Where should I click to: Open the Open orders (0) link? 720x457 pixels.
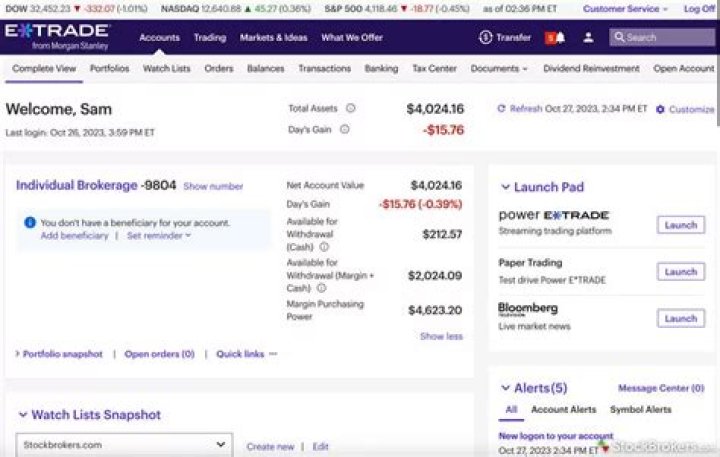pyautogui.click(x=159, y=354)
